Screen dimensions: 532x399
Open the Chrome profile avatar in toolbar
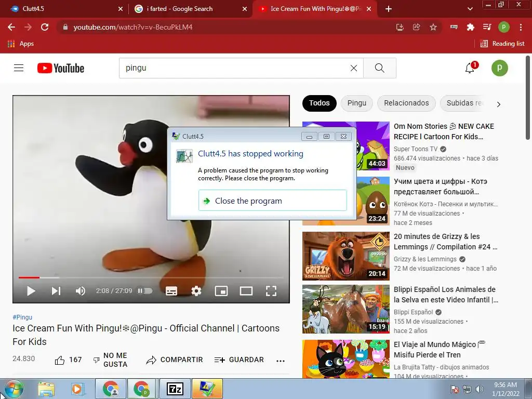coord(504,27)
